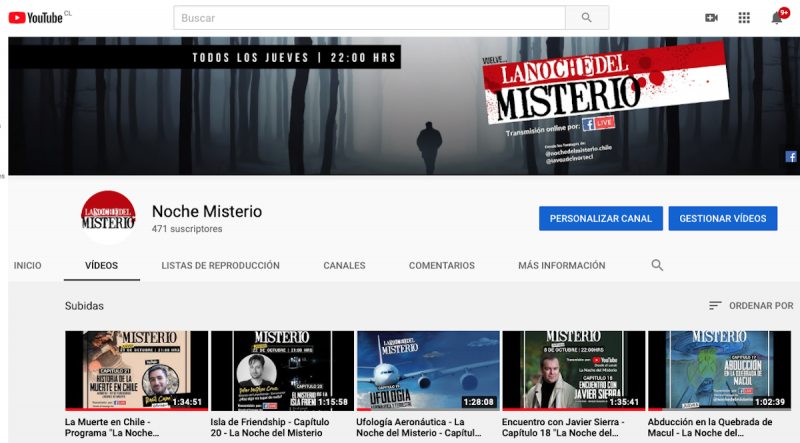800x443 pixels.
Task: Click the La Noche del Misterio channel banner
Action: [x=404, y=106]
